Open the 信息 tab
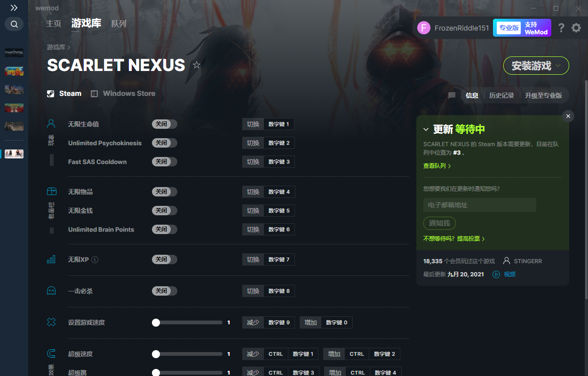The image size is (588, 376). pyautogui.click(x=472, y=95)
